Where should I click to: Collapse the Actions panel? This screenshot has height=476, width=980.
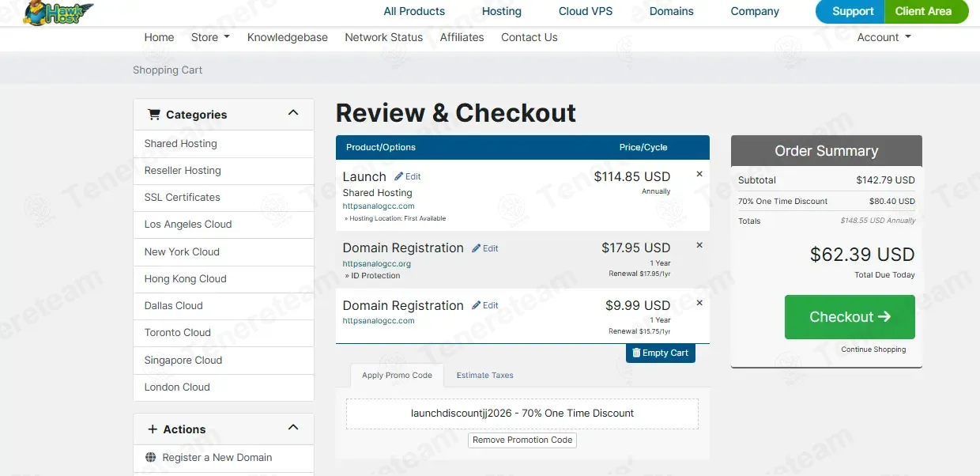(293, 429)
